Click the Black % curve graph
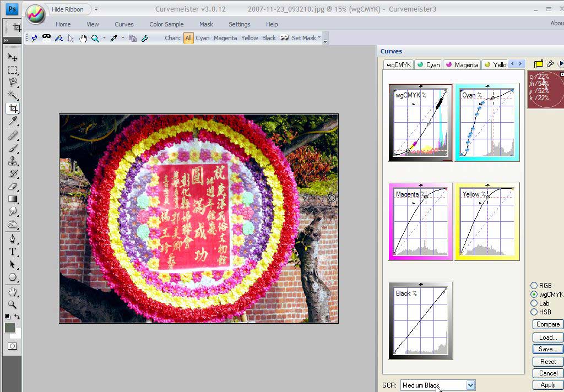Viewport: 564px width, 392px height. click(x=420, y=320)
